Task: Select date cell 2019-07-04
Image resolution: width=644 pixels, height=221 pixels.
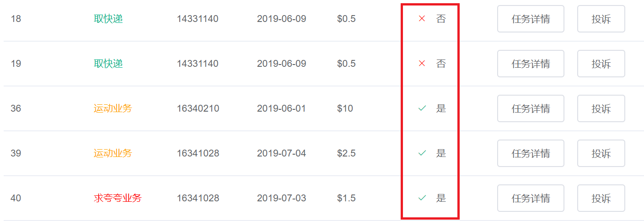Action: pyautogui.click(x=282, y=153)
